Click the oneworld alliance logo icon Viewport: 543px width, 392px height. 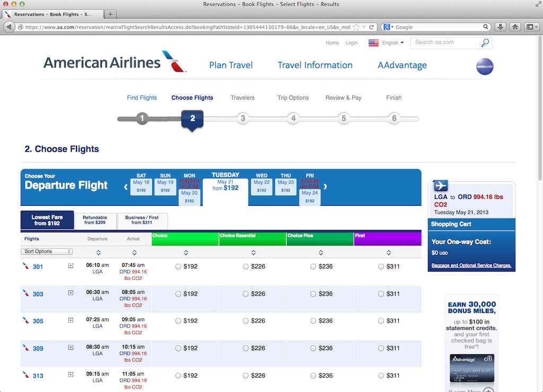tap(485, 66)
